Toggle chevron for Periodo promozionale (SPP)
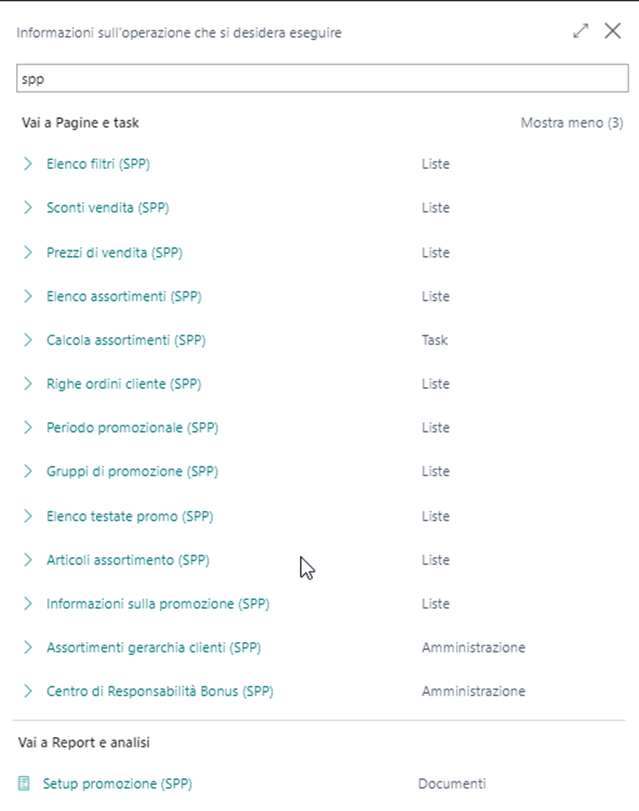This screenshot has width=639, height=811. point(28,428)
